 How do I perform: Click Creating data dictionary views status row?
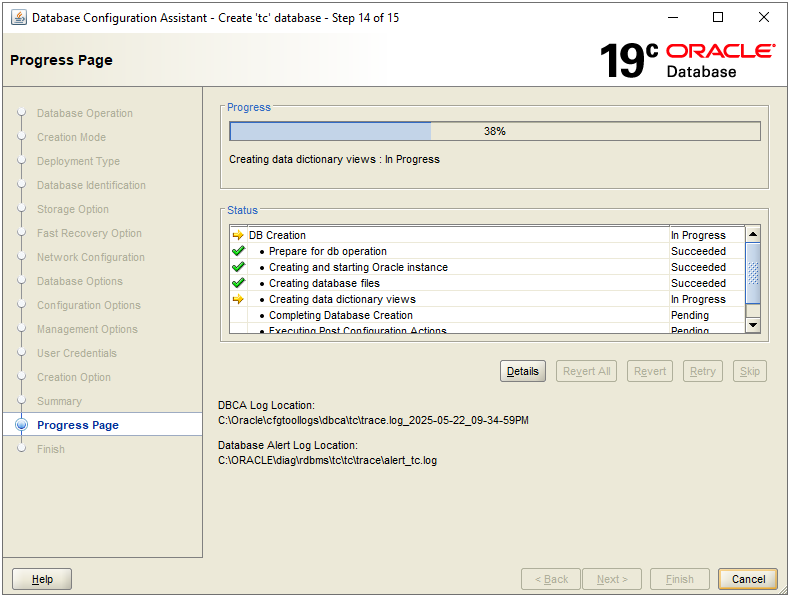tap(487, 299)
